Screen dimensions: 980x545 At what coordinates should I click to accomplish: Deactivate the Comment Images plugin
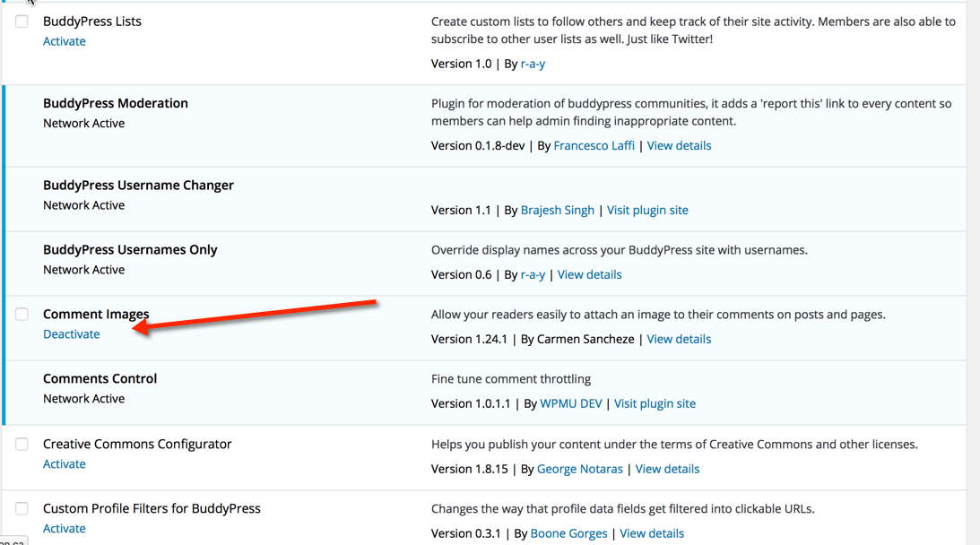[71, 333]
